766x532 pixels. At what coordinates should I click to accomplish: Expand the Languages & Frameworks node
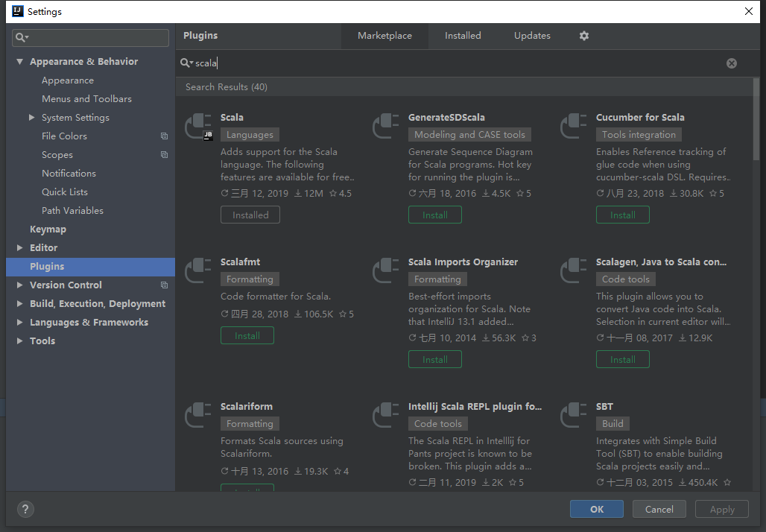click(19, 322)
